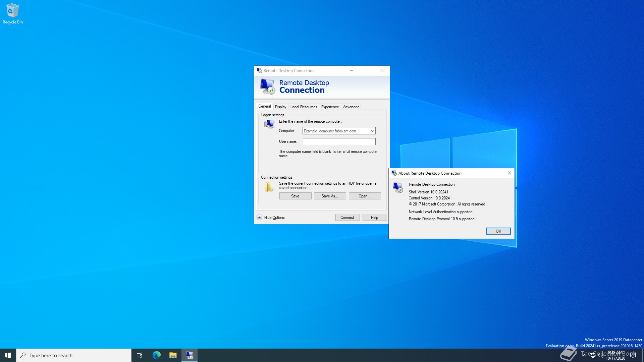Click the Type here to search box
The image size is (644, 362).
[x=74, y=355]
